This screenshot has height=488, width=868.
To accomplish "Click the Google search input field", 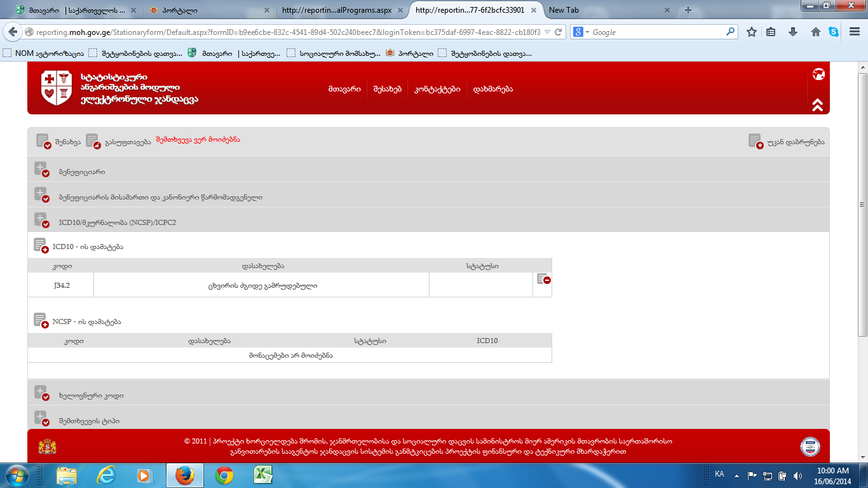I will [658, 32].
